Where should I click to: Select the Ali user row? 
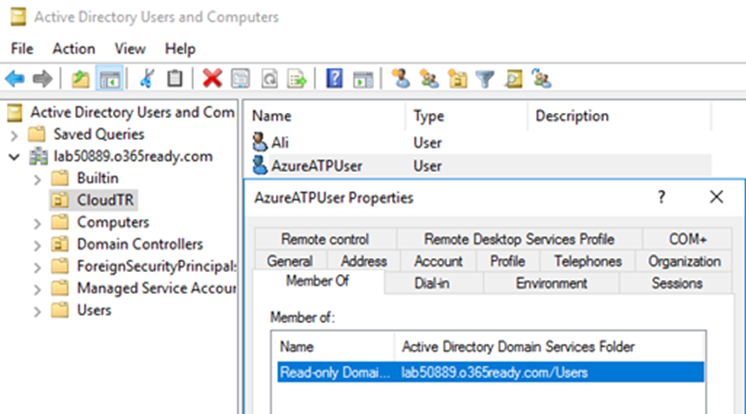coord(481,142)
